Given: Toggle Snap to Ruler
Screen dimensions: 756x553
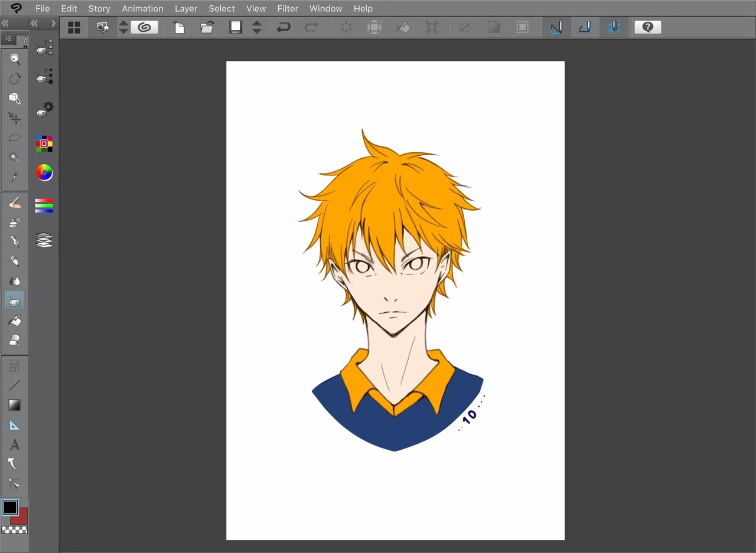Looking at the screenshot, I should (556, 27).
